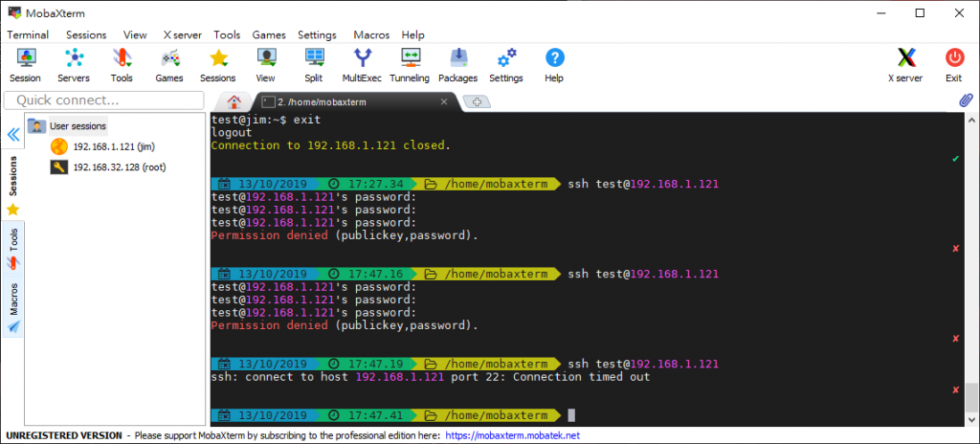980x444 pixels.
Task: Click the terminal scrollbar down arrow
Action: pyautogui.click(x=971, y=419)
